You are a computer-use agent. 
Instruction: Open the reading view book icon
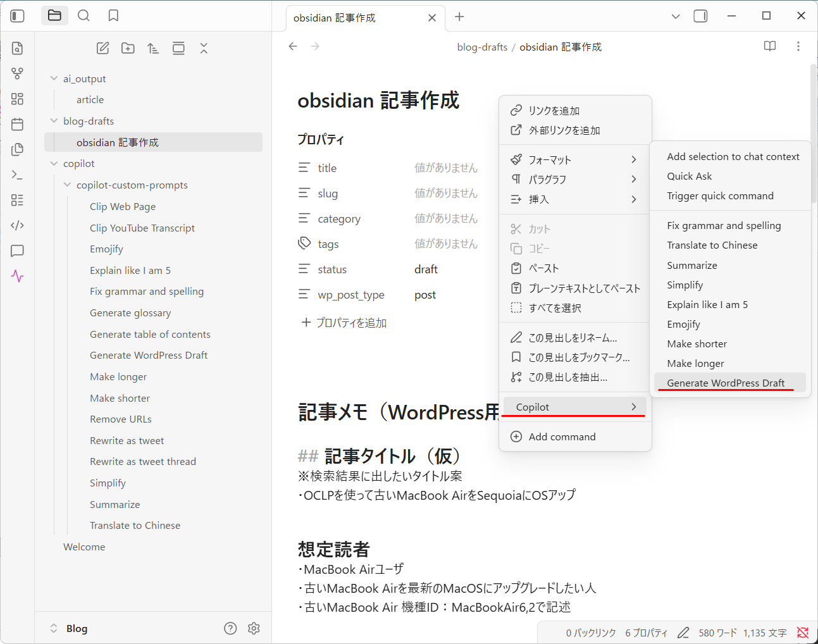769,46
